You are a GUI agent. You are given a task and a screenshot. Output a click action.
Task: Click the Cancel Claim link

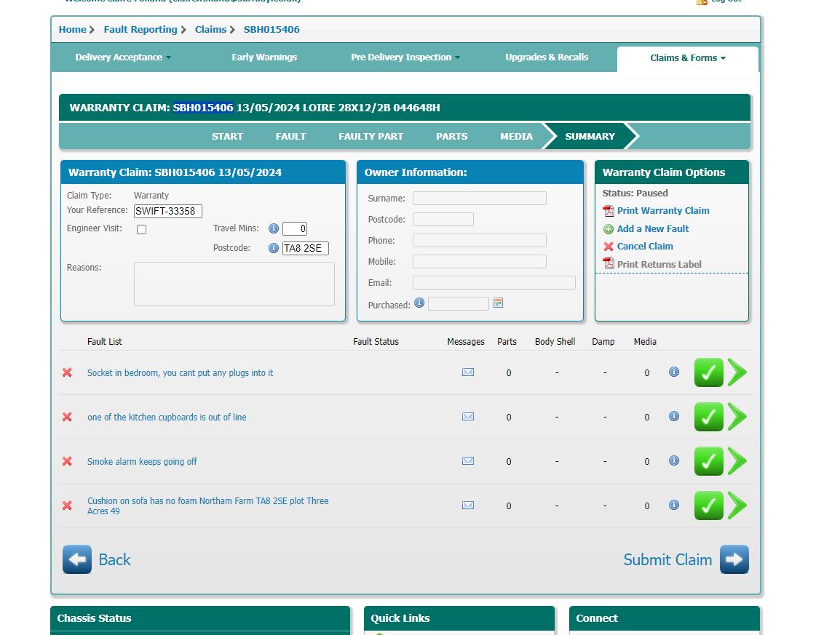click(644, 247)
